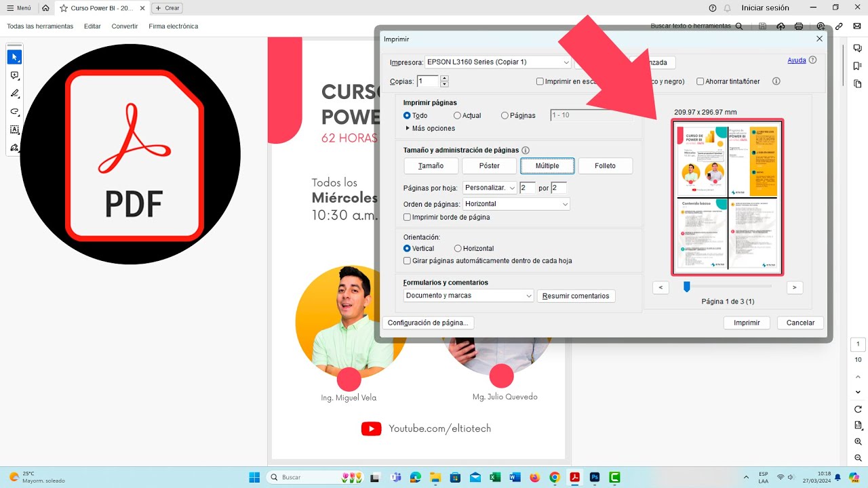This screenshot has height=488, width=868.
Task: Open the fill and sign pen tool
Action: [x=14, y=147]
